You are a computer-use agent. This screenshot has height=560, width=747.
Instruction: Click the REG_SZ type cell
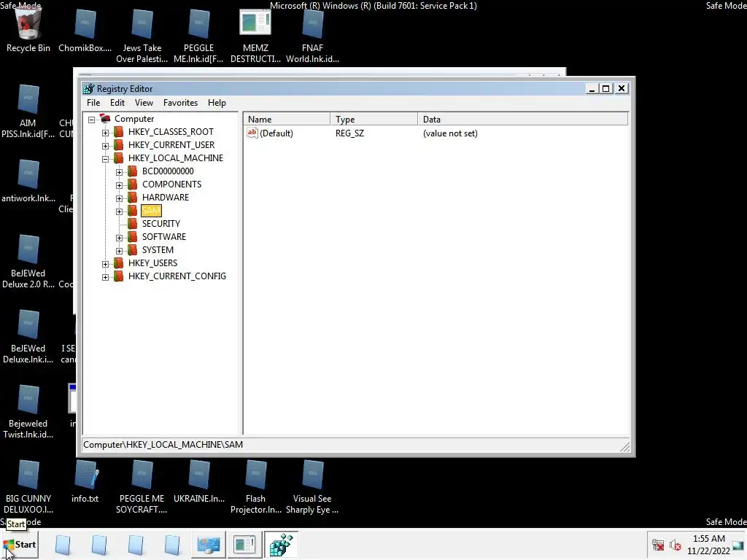(x=349, y=133)
